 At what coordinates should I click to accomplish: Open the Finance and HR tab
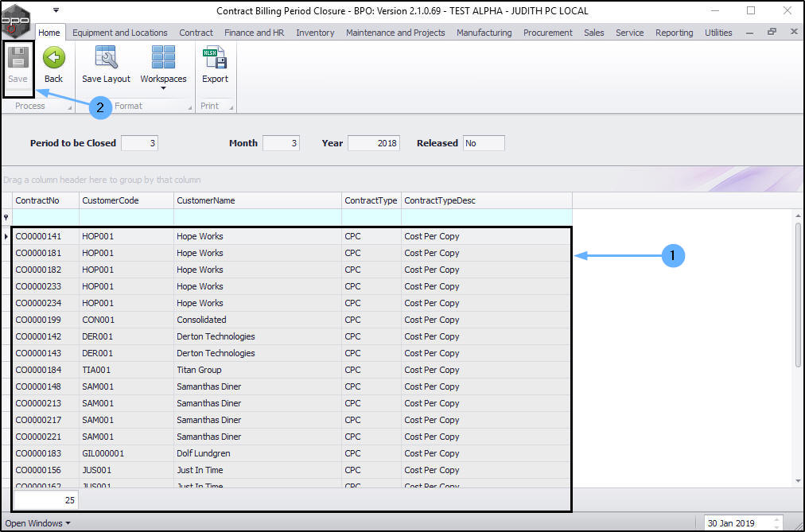[x=254, y=33]
